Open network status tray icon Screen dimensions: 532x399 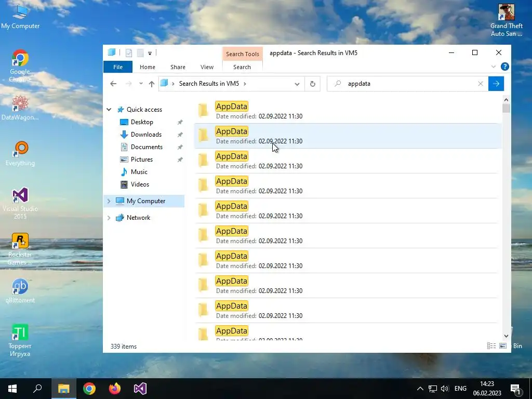[x=433, y=389]
